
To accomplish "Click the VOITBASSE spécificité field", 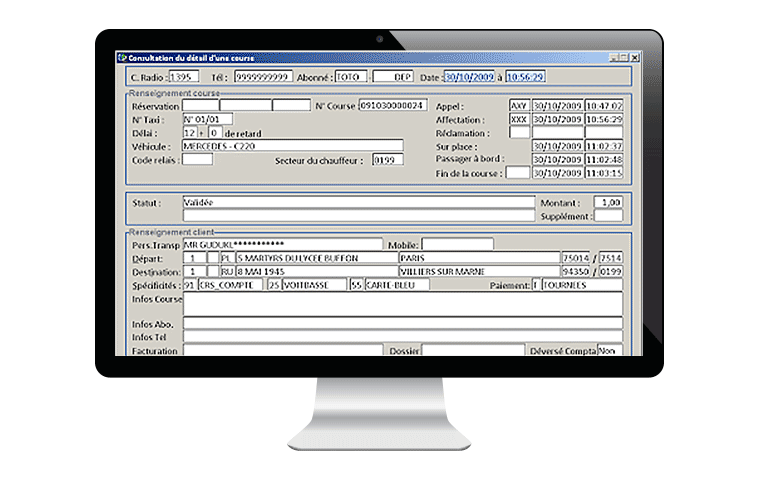I will (314, 285).
